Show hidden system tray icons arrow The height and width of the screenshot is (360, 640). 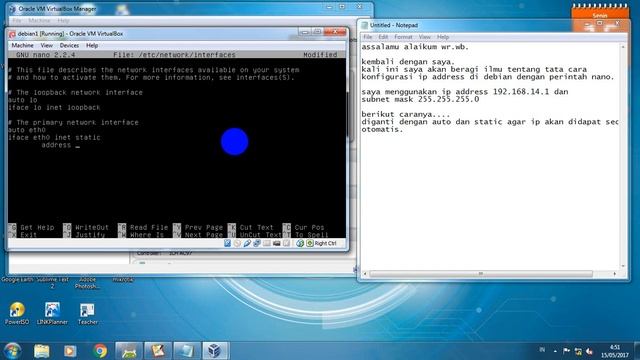(x=555, y=351)
